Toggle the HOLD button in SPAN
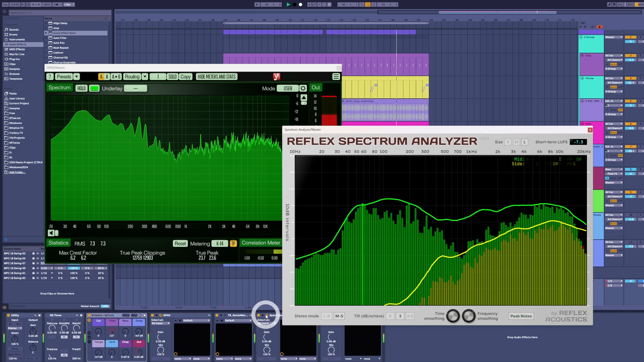Screen dimensions: 644x362 click(x=82, y=88)
